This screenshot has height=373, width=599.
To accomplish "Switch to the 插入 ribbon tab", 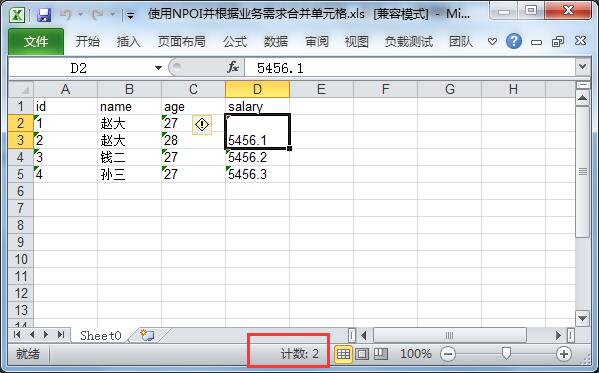I will pyautogui.click(x=128, y=41).
